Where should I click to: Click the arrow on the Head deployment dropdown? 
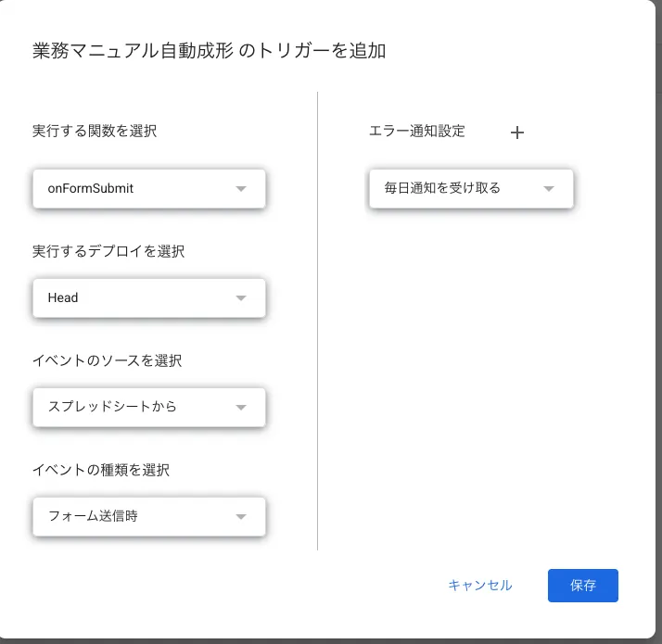pyautogui.click(x=241, y=298)
